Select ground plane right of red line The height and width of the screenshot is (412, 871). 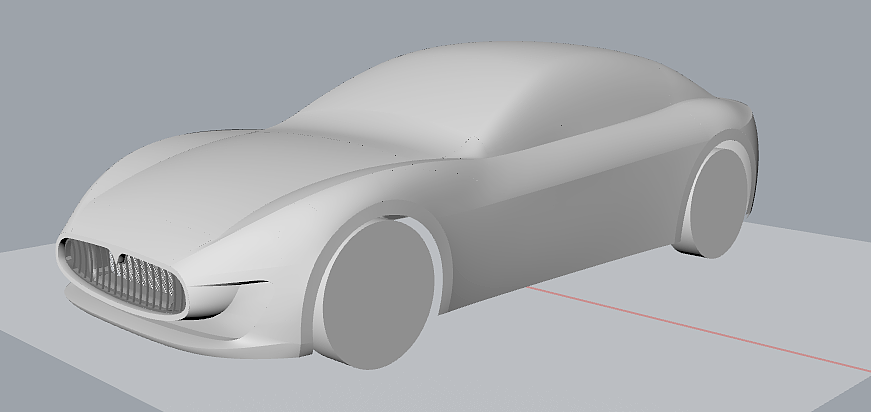tap(780, 300)
